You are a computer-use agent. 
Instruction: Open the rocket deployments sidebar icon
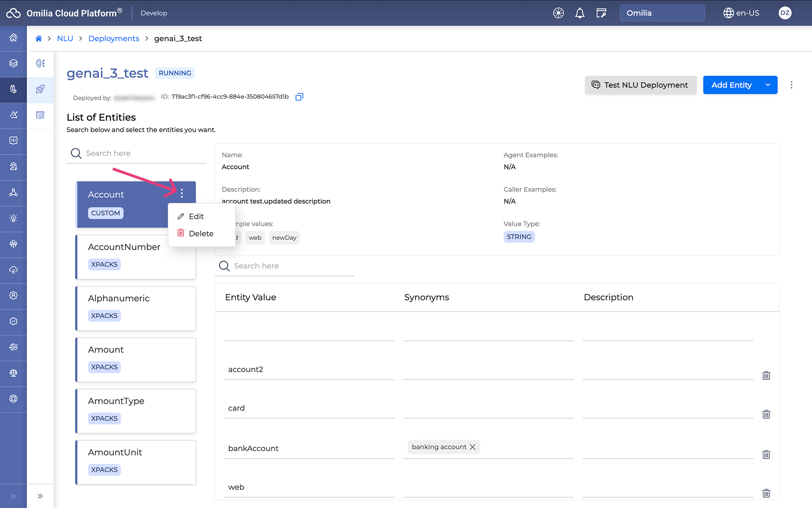click(x=40, y=89)
